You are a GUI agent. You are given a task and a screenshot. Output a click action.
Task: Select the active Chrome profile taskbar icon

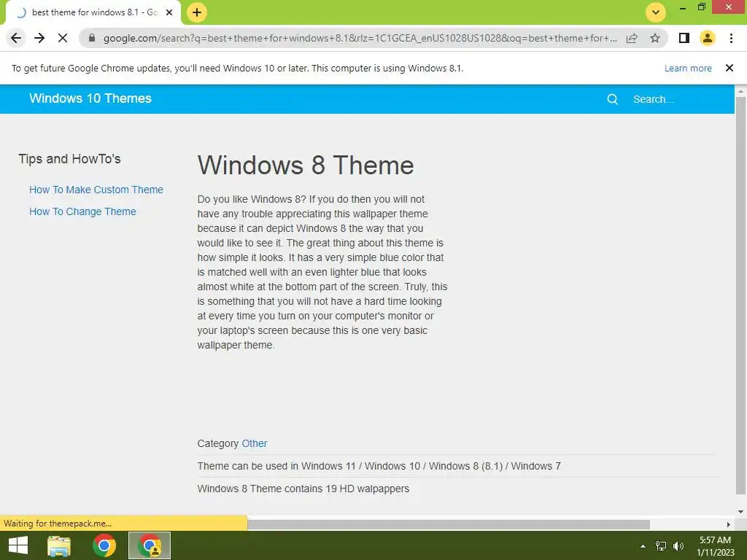150,545
